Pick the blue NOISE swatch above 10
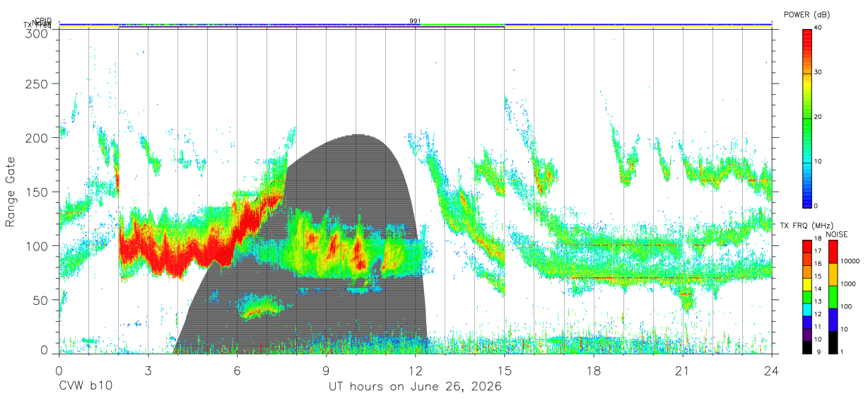Image resolution: width=868 pixels, height=401 pixels. coord(833,320)
